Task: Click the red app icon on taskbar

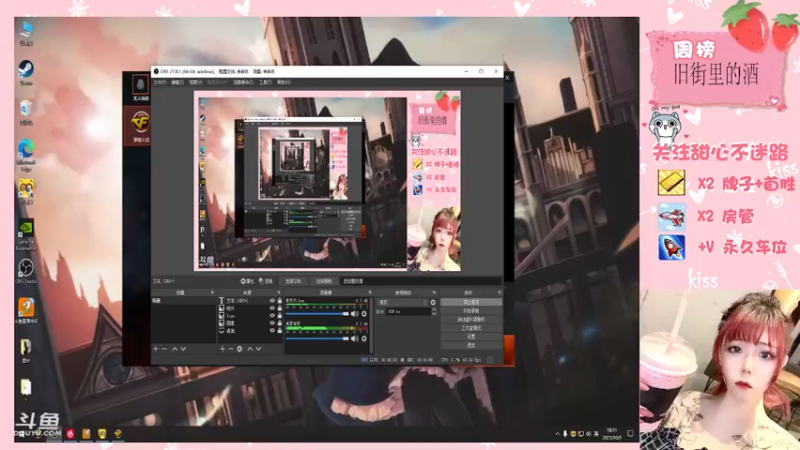Action: click(70, 434)
